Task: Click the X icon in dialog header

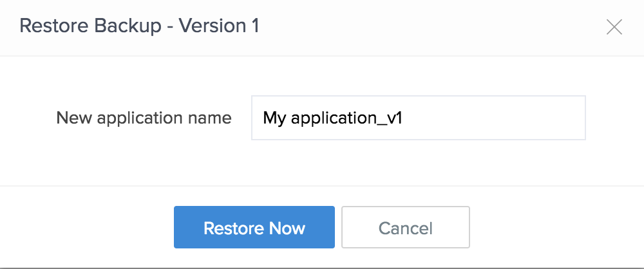Action: [x=614, y=27]
